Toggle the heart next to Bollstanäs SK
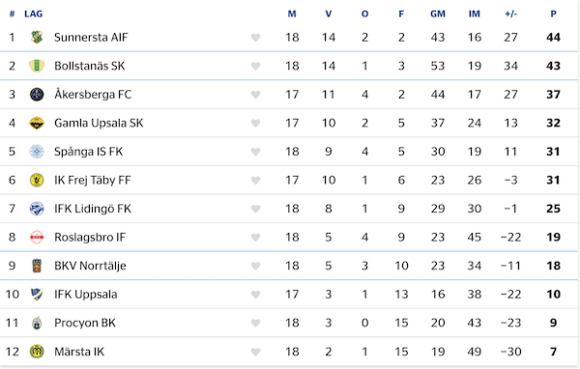This screenshot has height=369, width=580. pyautogui.click(x=256, y=66)
